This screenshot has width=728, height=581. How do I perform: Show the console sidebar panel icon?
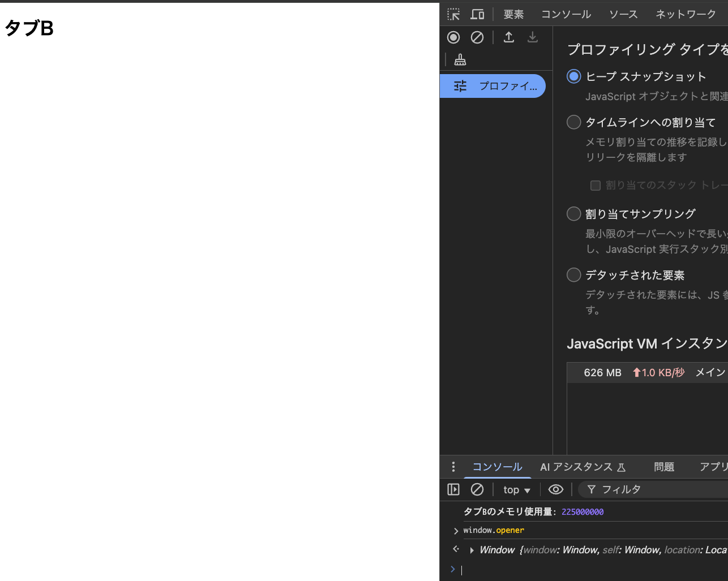coord(453,489)
